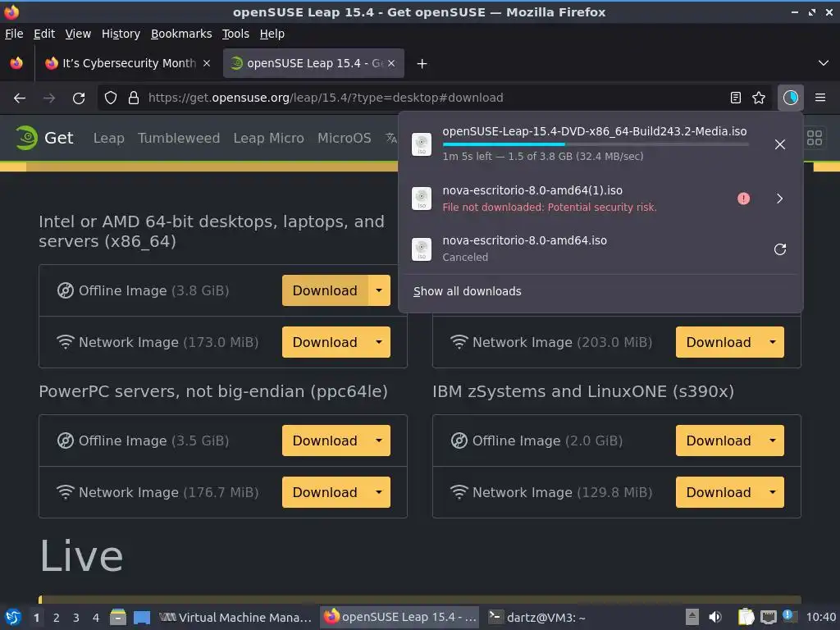
Task: Open the volume control tray icon
Action: click(x=715, y=618)
